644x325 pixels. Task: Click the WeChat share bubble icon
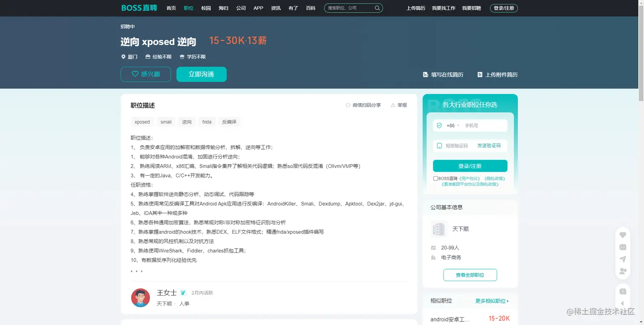click(348, 105)
